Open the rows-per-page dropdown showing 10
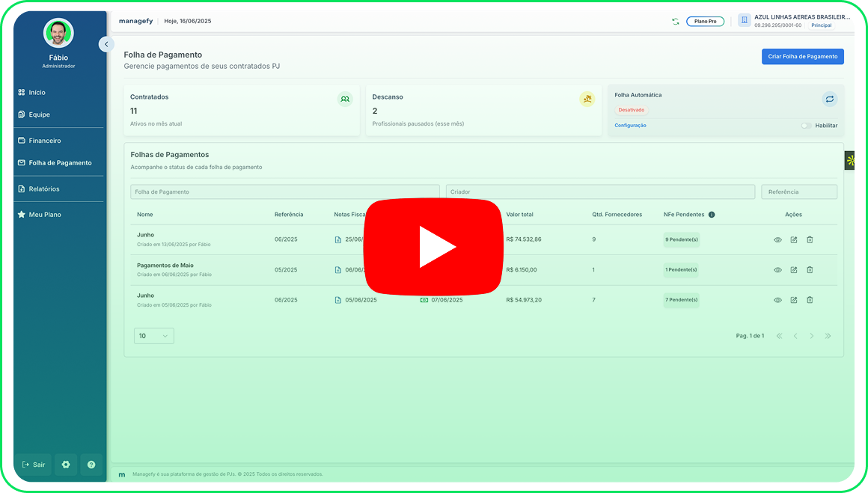This screenshot has width=868, height=493. point(154,336)
